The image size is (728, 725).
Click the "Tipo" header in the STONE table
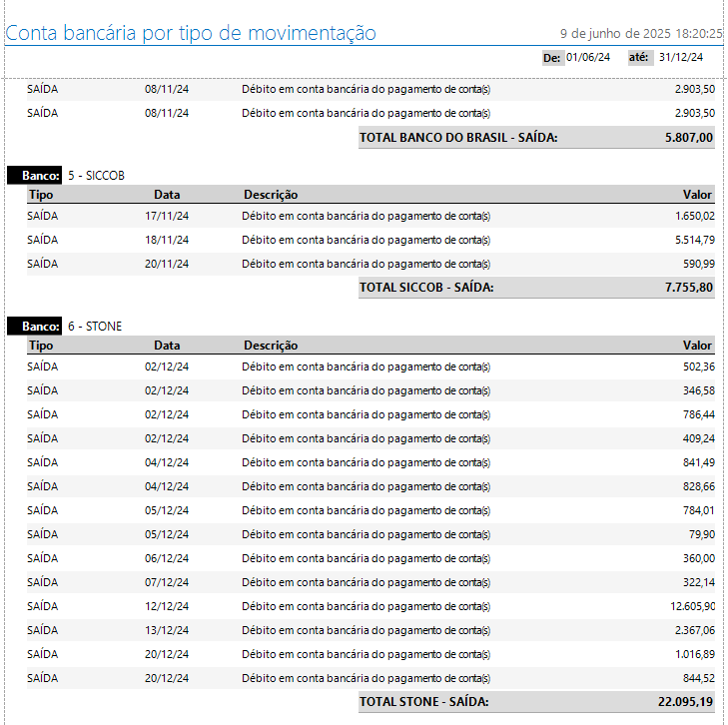coord(41,346)
